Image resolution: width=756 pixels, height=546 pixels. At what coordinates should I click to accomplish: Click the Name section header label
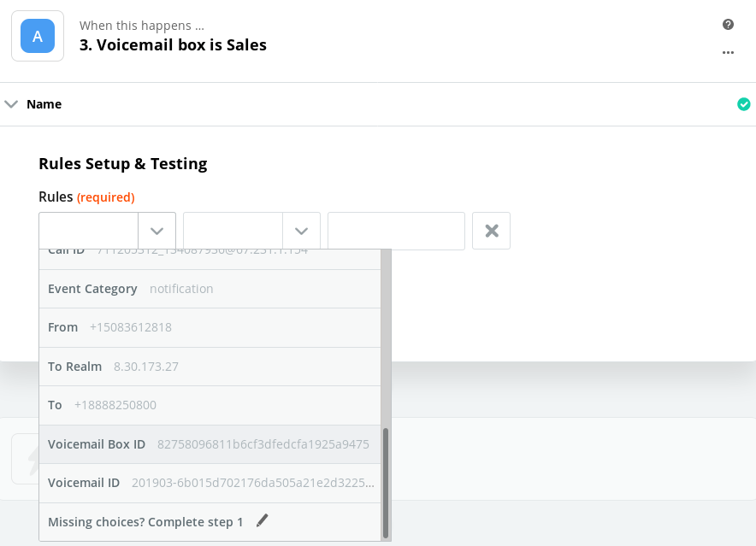pos(44,104)
